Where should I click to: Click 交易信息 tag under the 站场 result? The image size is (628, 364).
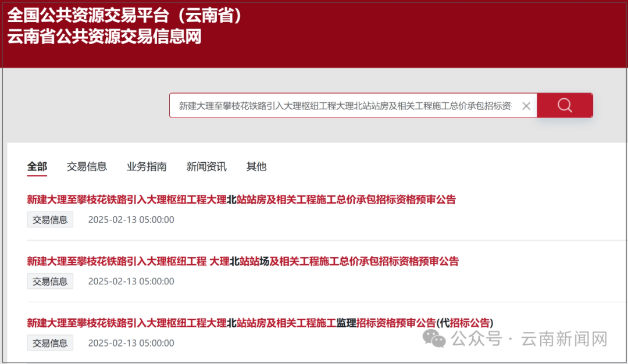tap(50, 281)
